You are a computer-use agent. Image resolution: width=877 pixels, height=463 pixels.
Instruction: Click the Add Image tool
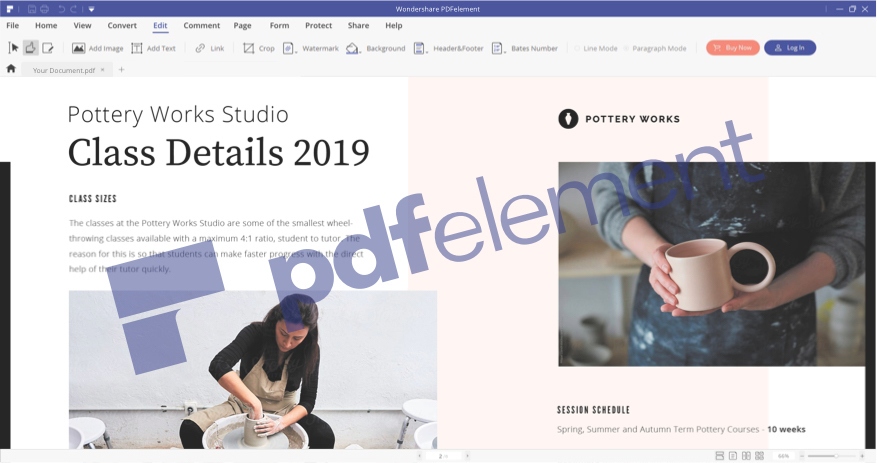coord(97,49)
